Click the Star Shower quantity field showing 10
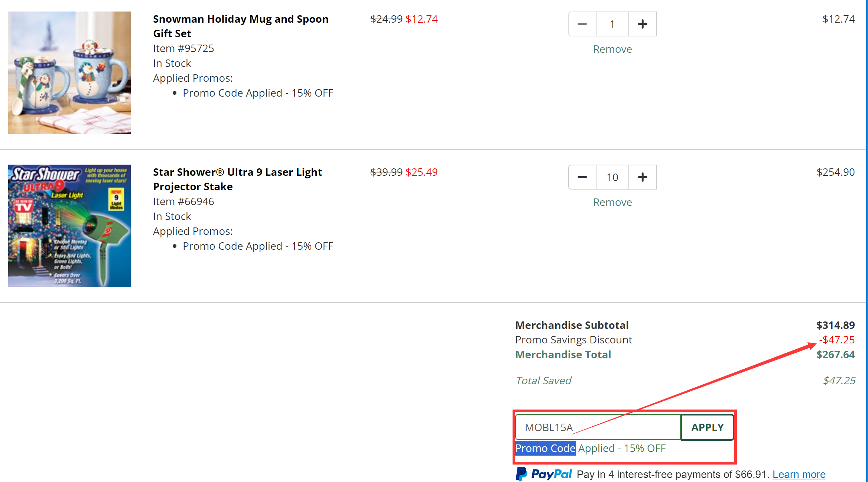The image size is (868, 482). point(612,177)
